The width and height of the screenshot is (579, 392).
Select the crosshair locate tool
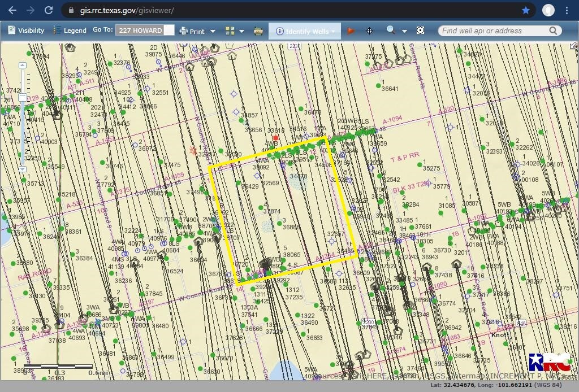coord(370,31)
